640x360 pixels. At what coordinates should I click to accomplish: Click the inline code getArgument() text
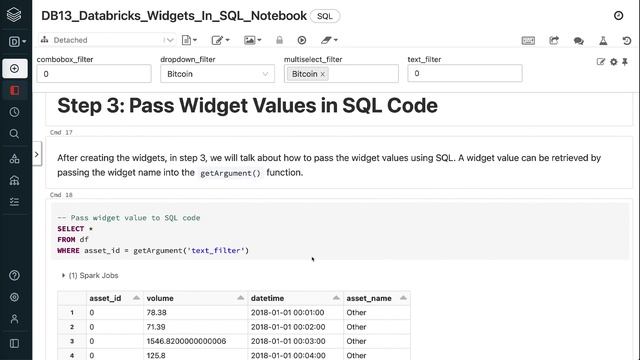tap(230, 173)
